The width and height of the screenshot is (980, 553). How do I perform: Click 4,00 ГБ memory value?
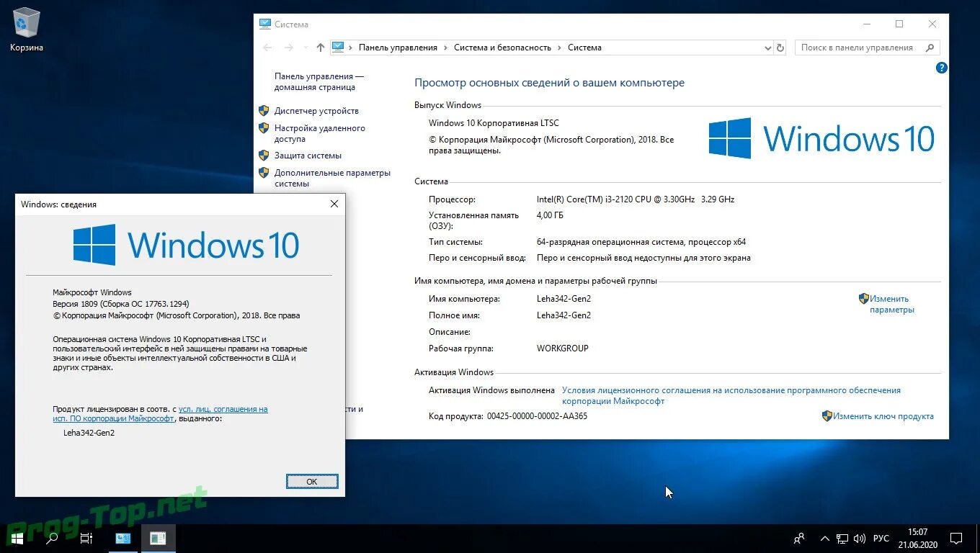550,215
